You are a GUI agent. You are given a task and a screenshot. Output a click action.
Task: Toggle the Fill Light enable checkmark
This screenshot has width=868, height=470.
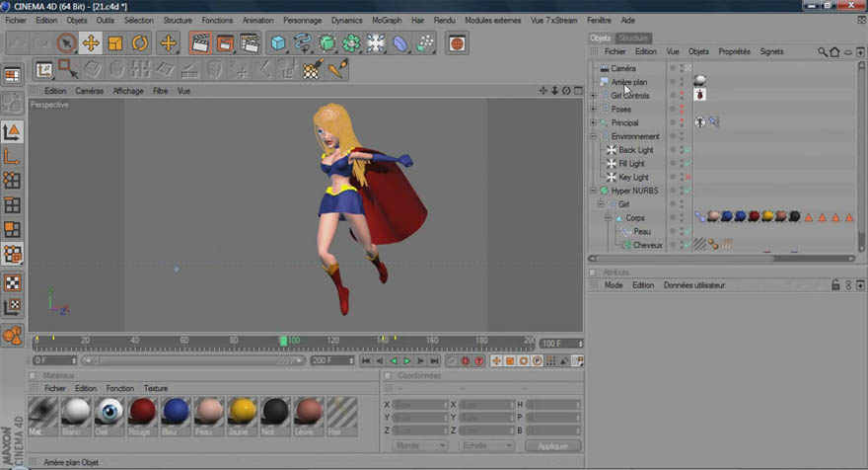tap(688, 164)
